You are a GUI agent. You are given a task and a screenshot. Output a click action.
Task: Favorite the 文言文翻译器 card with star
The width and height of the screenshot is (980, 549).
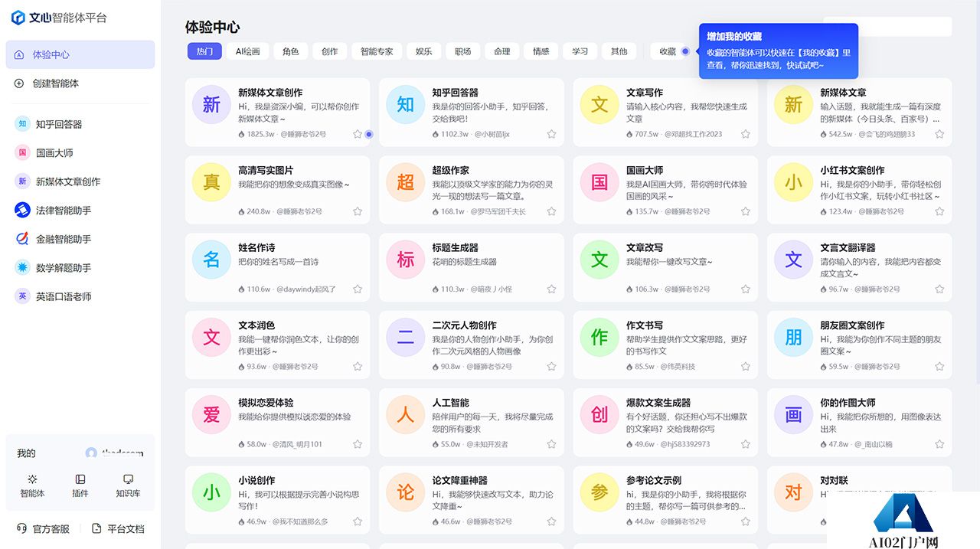click(x=939, y=289)
